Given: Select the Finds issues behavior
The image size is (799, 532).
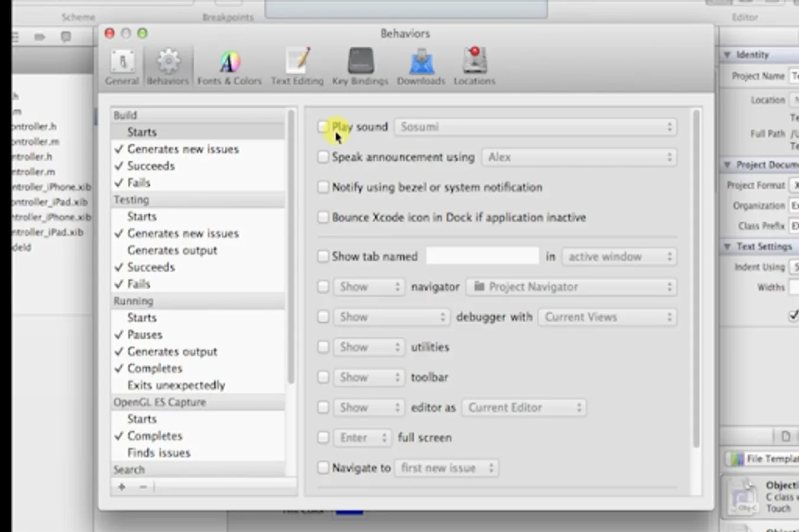Looking at the screenshot, I should click(x=198, y=452).
